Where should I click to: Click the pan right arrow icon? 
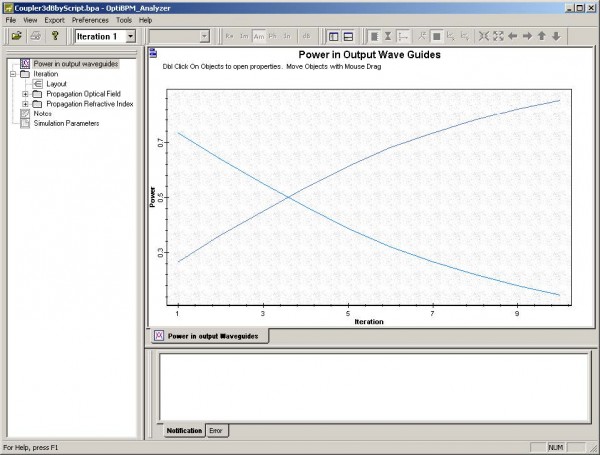point(527,36)
